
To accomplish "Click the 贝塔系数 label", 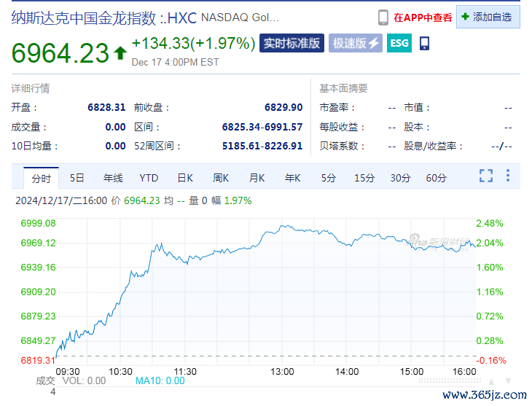I will point(342,146).
